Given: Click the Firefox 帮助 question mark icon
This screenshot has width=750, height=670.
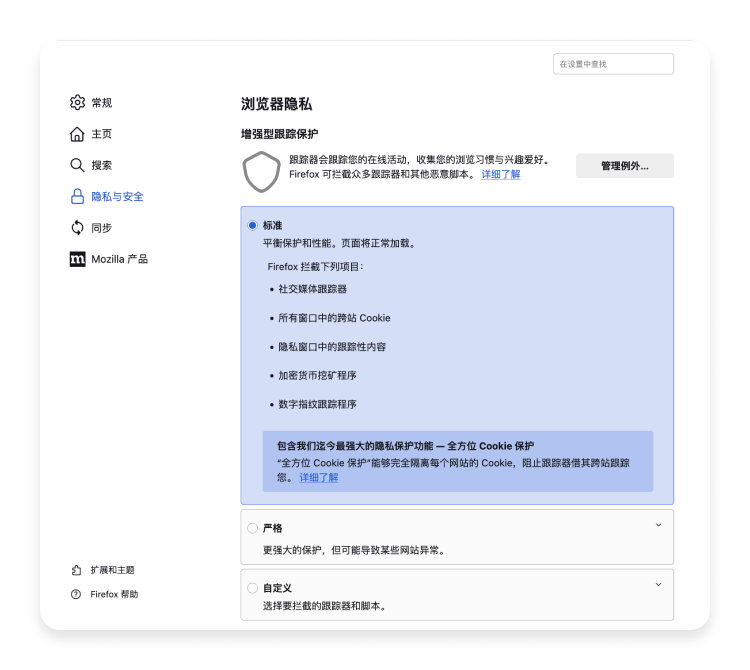Looking at the screenshot, I should [x=77, y=594].
